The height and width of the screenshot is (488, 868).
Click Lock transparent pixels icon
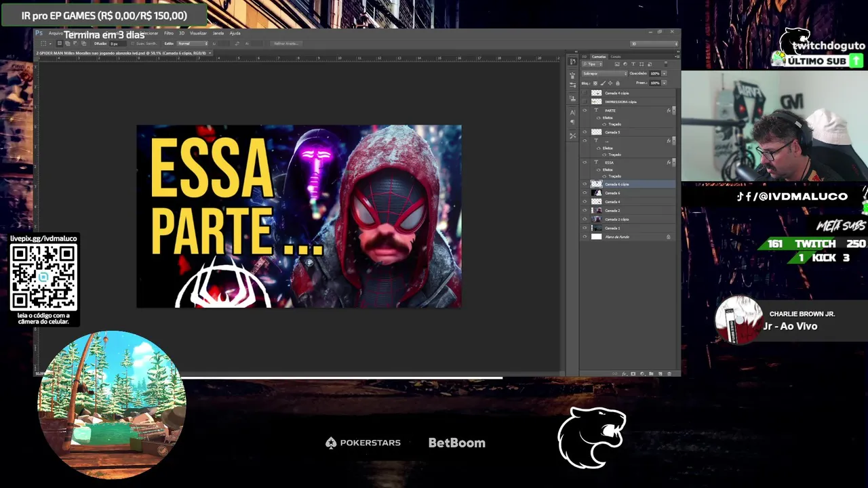pos(595,83)
